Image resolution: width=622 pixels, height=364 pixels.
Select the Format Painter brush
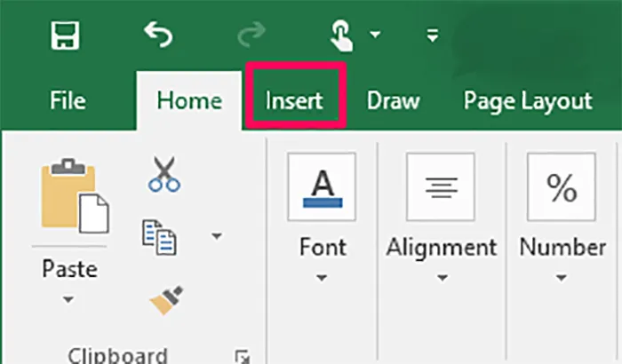point(164,300)
